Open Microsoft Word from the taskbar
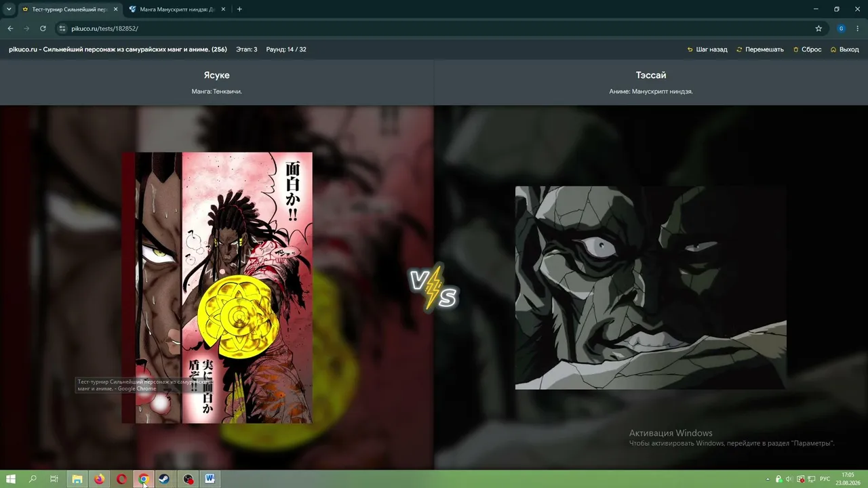The height and width of the screenshot is (488, 868). 210,479
